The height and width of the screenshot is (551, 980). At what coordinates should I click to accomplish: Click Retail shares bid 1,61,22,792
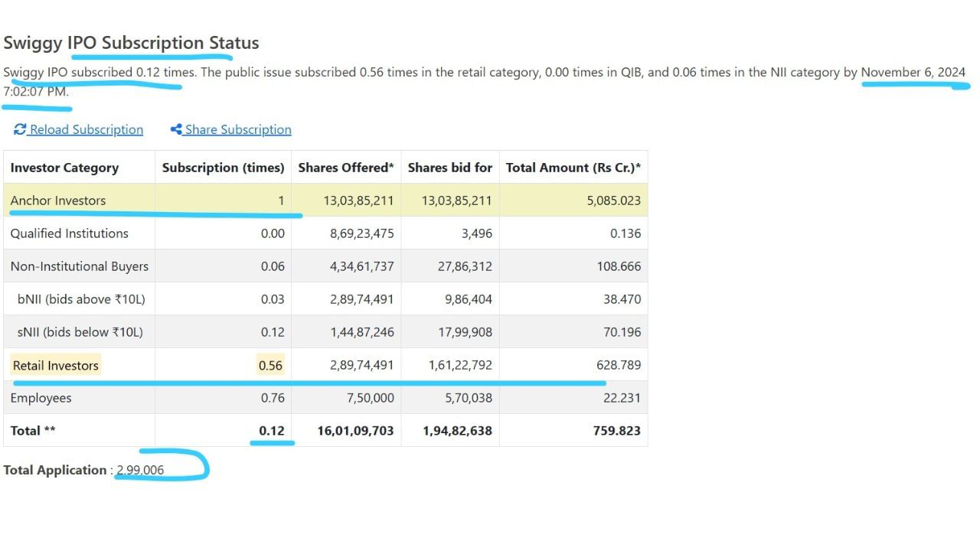[x=462, y=365]
